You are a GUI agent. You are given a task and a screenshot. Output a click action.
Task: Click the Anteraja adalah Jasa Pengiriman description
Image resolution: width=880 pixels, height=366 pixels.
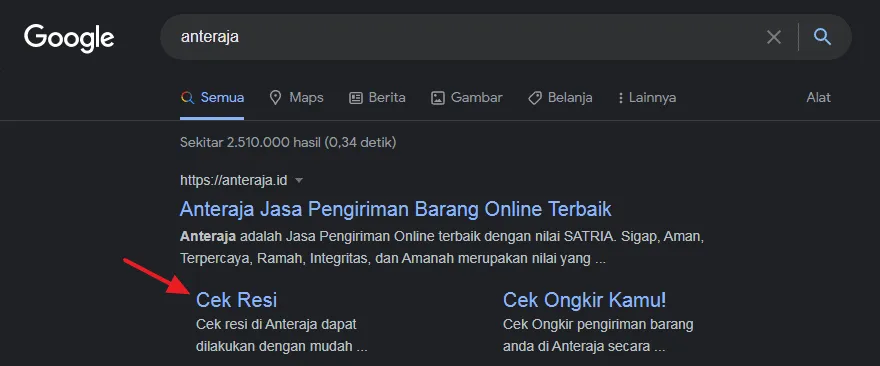point(442,248)
